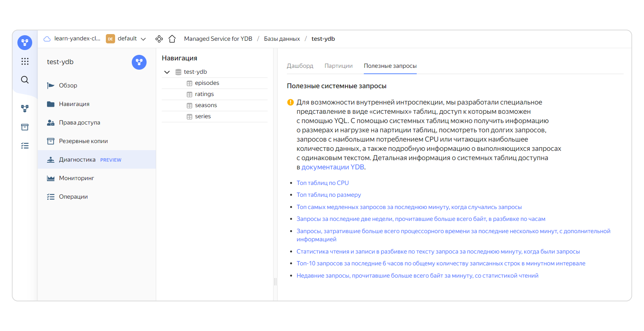Viewport: 644px width, 331px height.
Task: Click the backups archive icon in left rail
Action: (x=25, y=127)
